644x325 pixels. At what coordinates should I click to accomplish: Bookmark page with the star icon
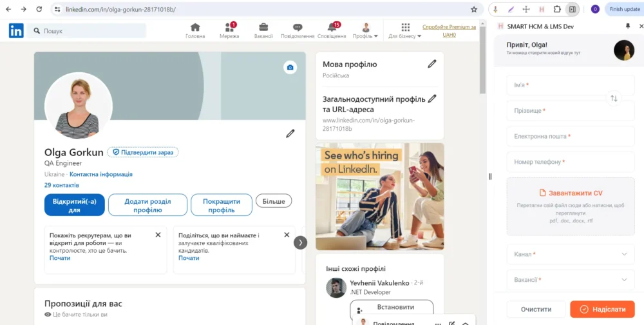[x=474, y=10]
